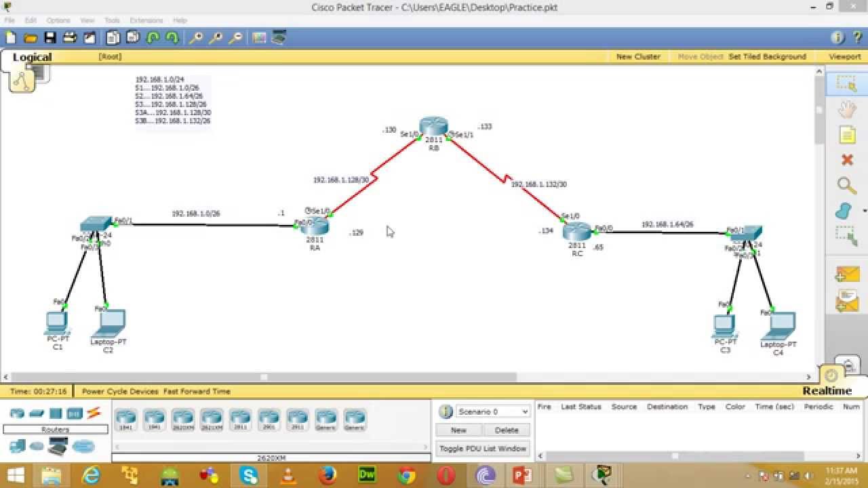Click the Zoom Out magnifier icon
Image resolution: width=868 pixels, height=488 pixels.
pos(235,38)
